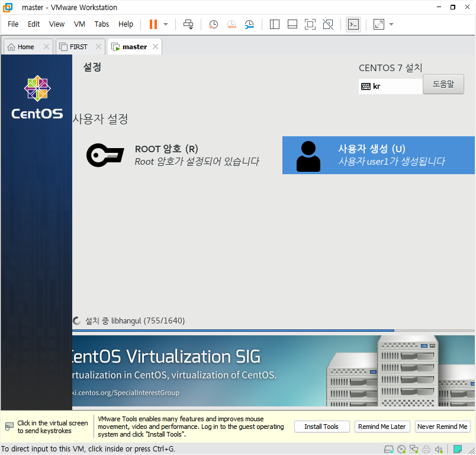Pause the virtual machine
476x455 pixels.
[153, 24]
